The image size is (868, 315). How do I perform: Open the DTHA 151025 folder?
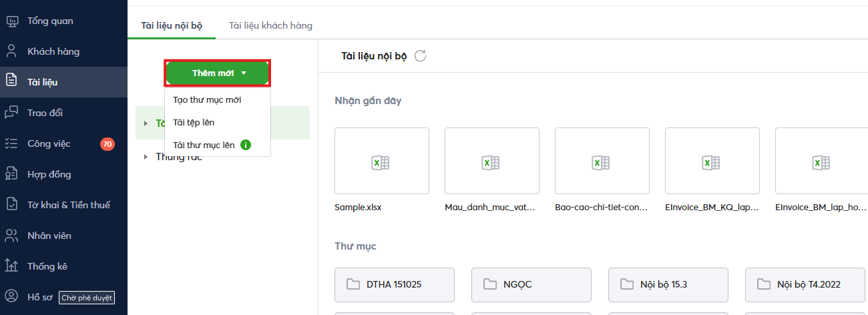(x=394, y=284)
